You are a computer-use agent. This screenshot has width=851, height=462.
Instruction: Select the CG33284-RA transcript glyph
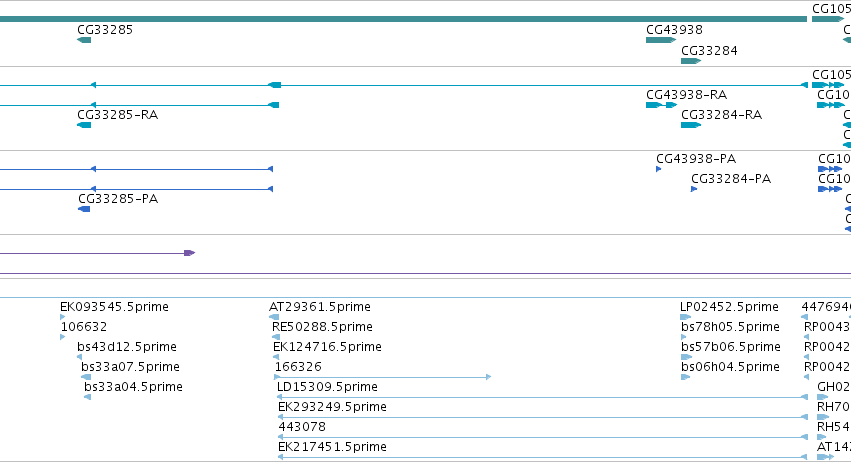coord(691,125)
